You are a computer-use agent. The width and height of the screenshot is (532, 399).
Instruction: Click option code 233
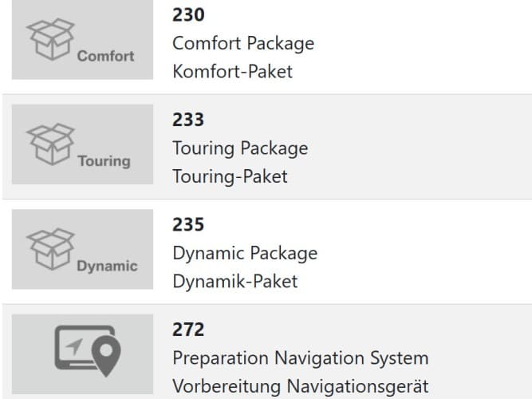click(x=188, y=120)
